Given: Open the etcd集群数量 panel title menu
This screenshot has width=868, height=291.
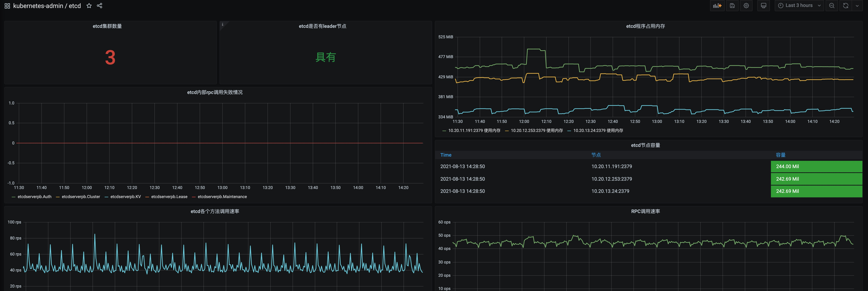Looking at the screenshot, I should tap(107, 26).
